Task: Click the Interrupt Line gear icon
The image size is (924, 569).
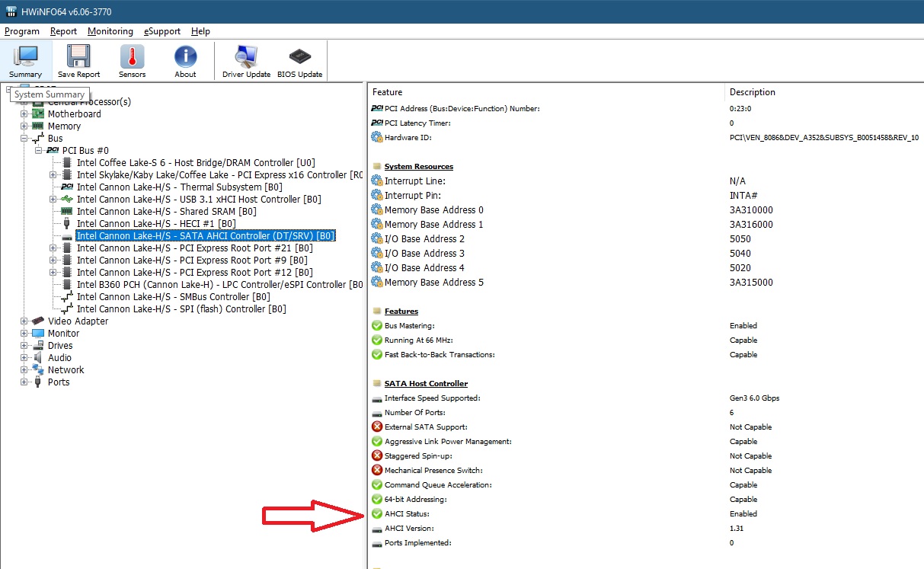Action: [376, 181]
